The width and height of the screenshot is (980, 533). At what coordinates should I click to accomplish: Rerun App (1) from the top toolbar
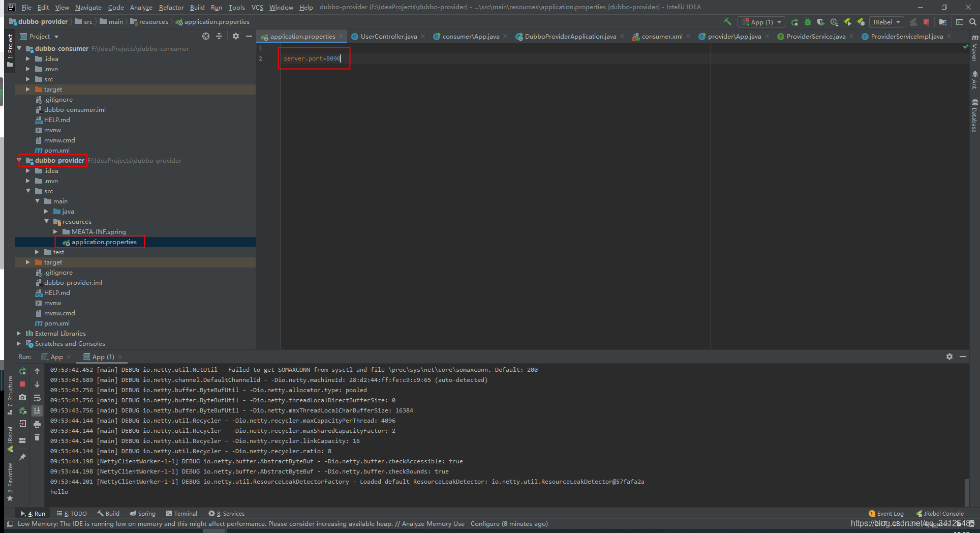click(x=794, y=22)
